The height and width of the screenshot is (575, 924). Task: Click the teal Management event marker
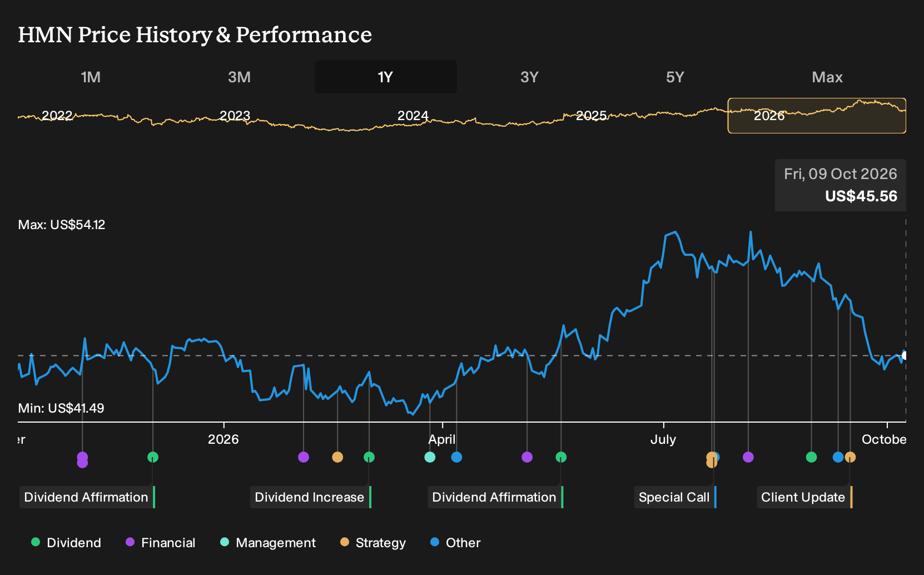[x=430, y=457]
